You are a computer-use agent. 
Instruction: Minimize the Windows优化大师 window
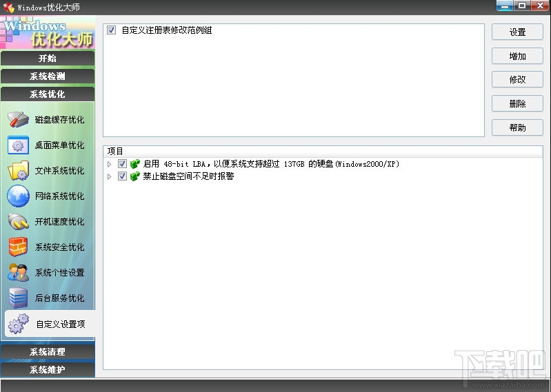pos(505,6)
